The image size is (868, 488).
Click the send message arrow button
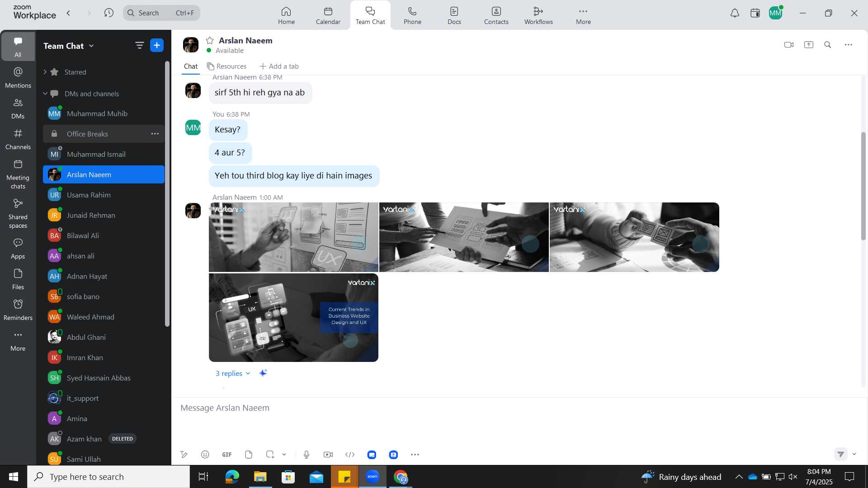[x=840, y=454]
